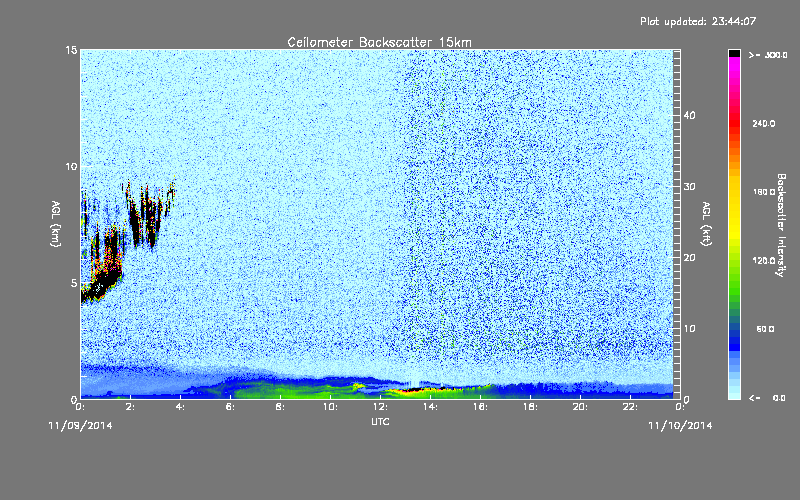Click the 4: hour tick label on time axis

180,407
